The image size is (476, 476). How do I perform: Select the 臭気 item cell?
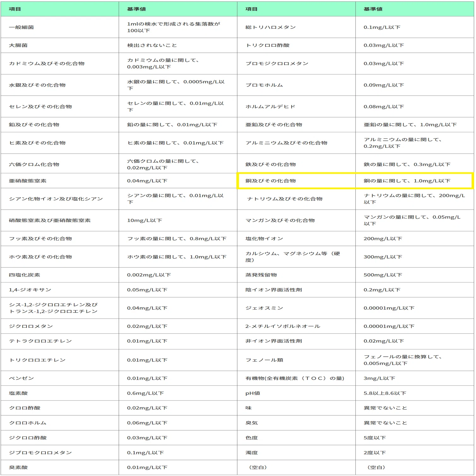tap(296, 423)
